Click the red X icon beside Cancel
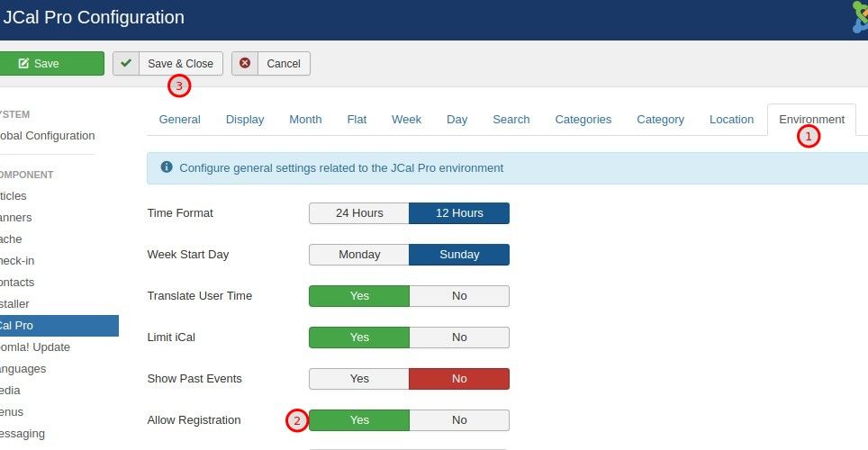This screenshot has width=868, height=450. pyautogui.click(x=245, y=63)
